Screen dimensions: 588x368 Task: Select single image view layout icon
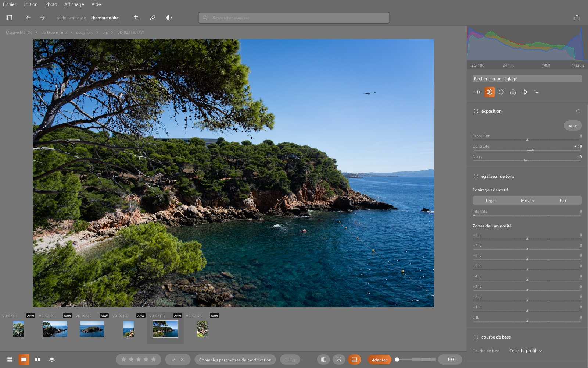click(x=24, y=360)
